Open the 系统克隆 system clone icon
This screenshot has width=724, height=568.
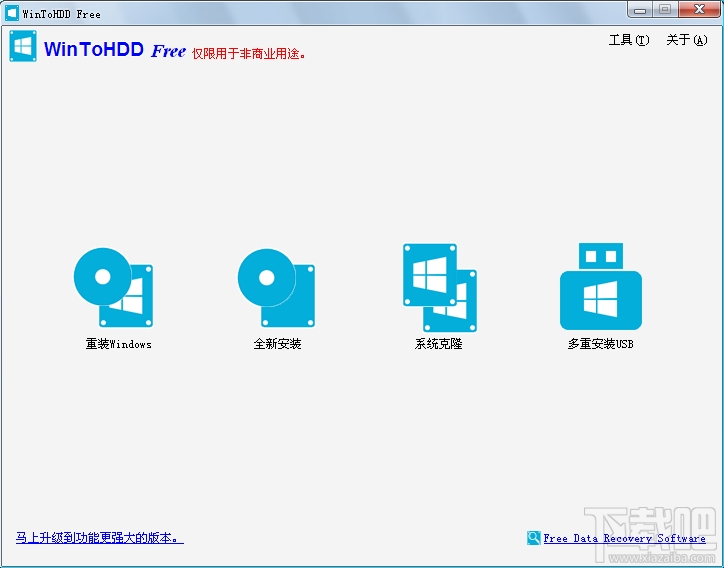click(440, 287)
